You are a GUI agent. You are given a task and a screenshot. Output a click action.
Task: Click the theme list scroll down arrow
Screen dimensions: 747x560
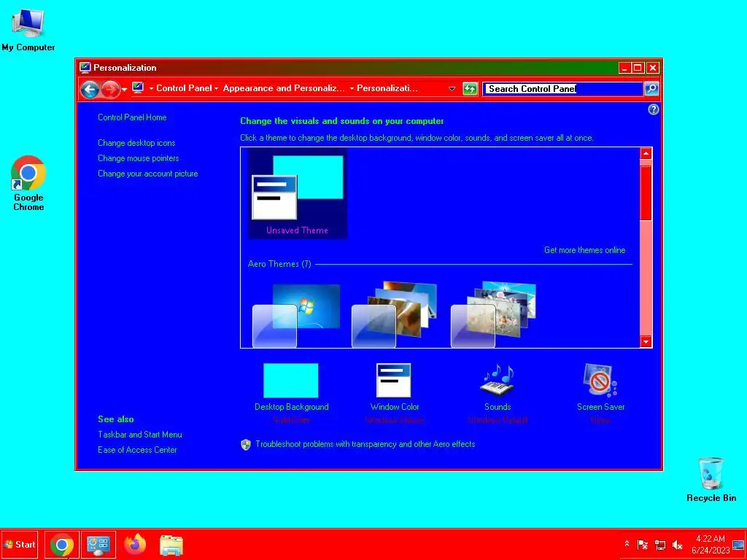pyautogui.click(x=646, y=341)
